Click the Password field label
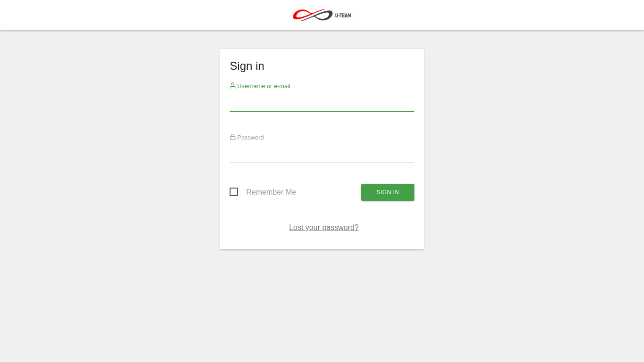This screenshot has width=644, height=362. [250, 137]
